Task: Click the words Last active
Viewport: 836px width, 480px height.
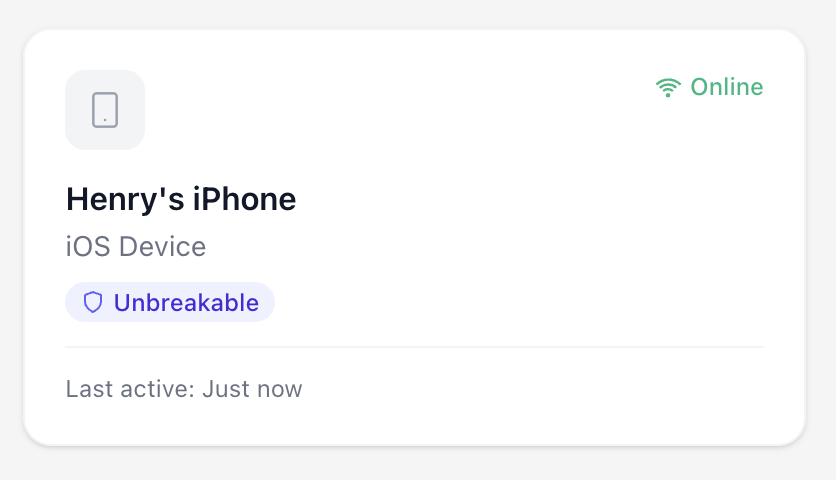Action: (129, 388)
